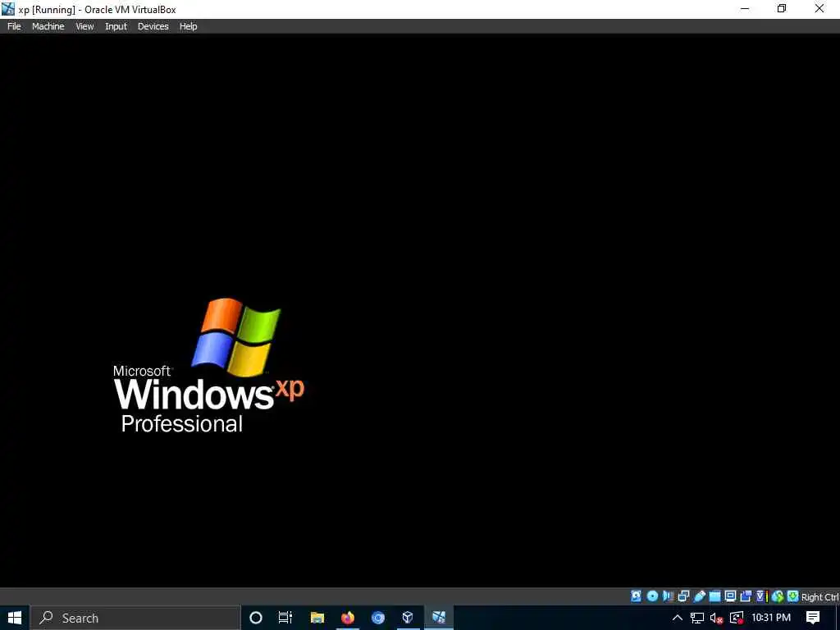Open the Action Center notifications

tap(813, 618)
